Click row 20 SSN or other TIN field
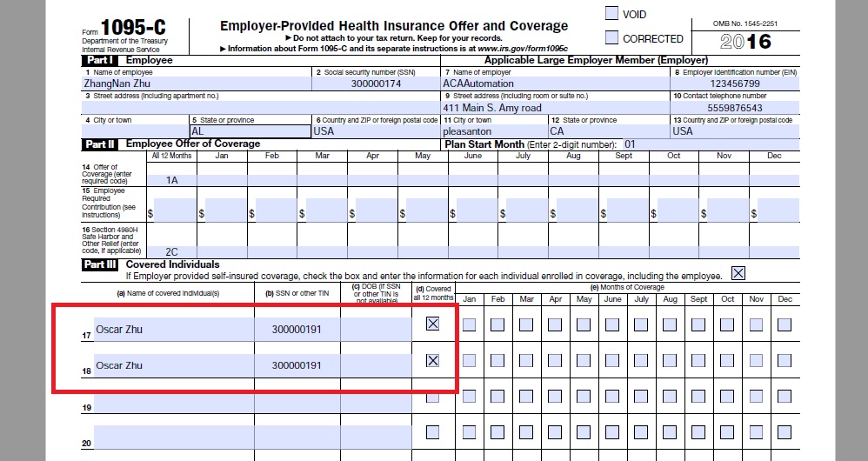 pos(297,437)
